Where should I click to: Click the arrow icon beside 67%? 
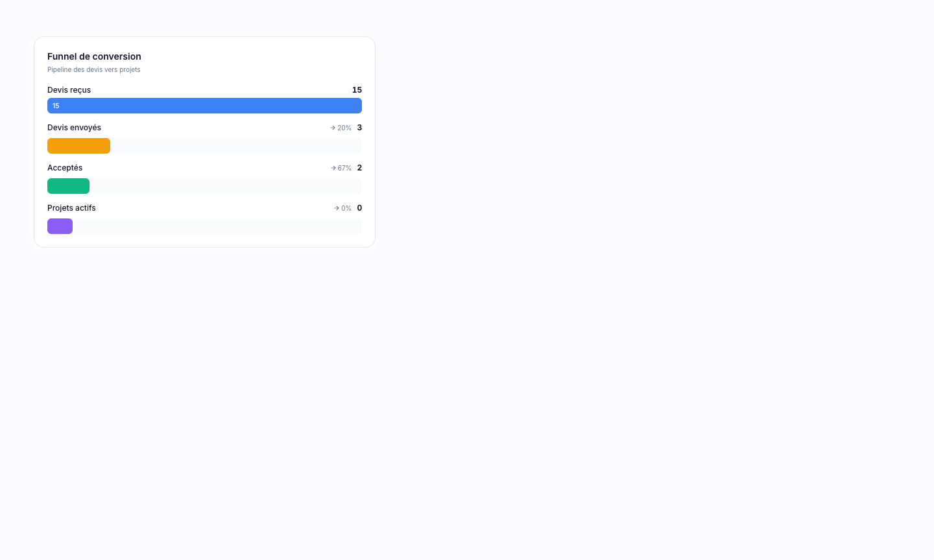click(x=333, y=168)
